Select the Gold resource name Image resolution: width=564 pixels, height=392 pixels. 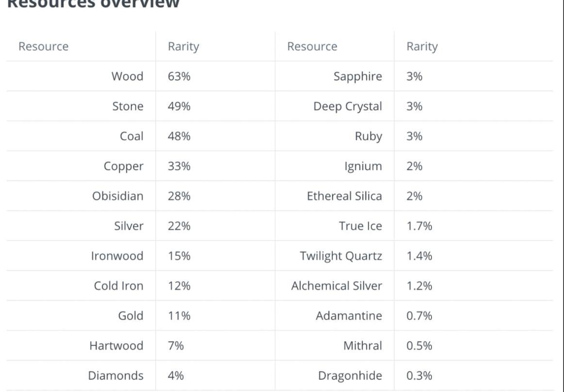pyautogui.click(x=130, y=316)
